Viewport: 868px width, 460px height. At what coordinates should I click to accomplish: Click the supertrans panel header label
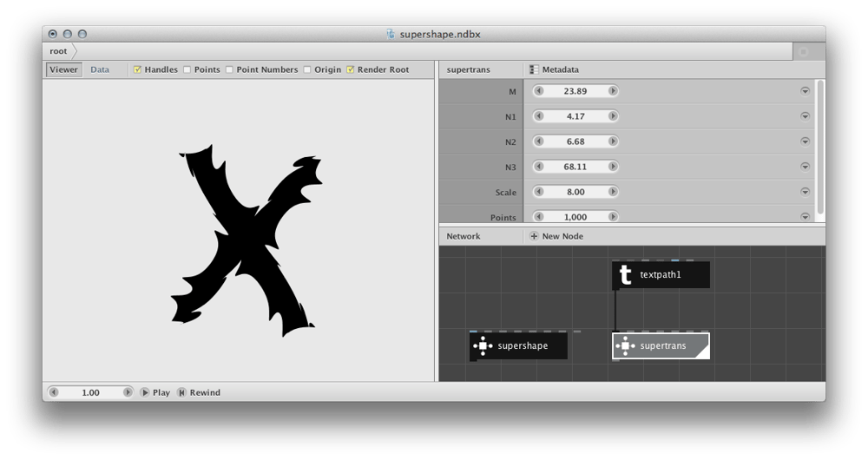click(x=469, y=69)
